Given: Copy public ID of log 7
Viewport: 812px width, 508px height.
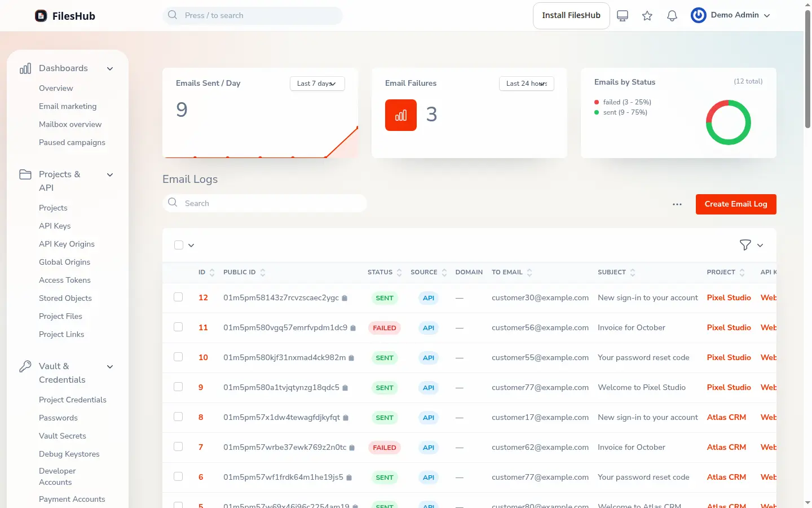Looking at the screenshot, I should pos(352,448).
